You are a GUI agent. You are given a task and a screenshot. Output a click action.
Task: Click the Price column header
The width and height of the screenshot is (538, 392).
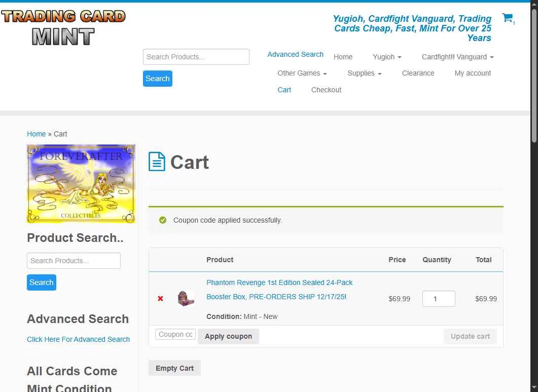point(397,260)
